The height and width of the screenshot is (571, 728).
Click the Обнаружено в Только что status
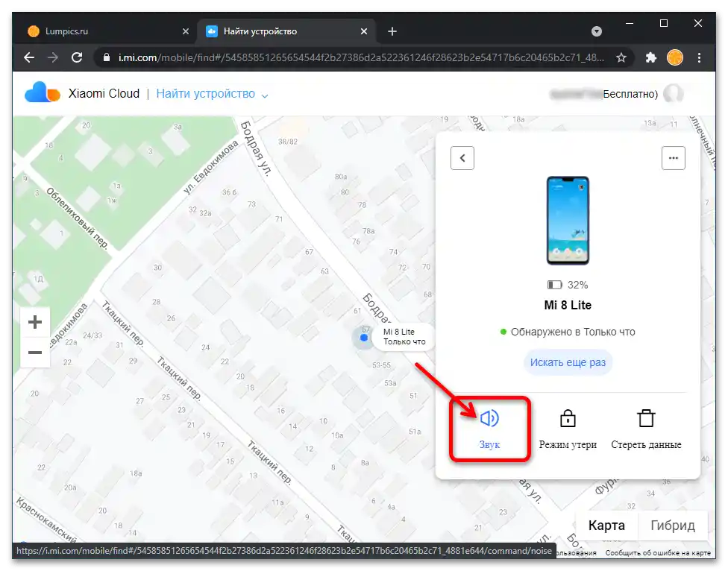(x=568, y=332)
